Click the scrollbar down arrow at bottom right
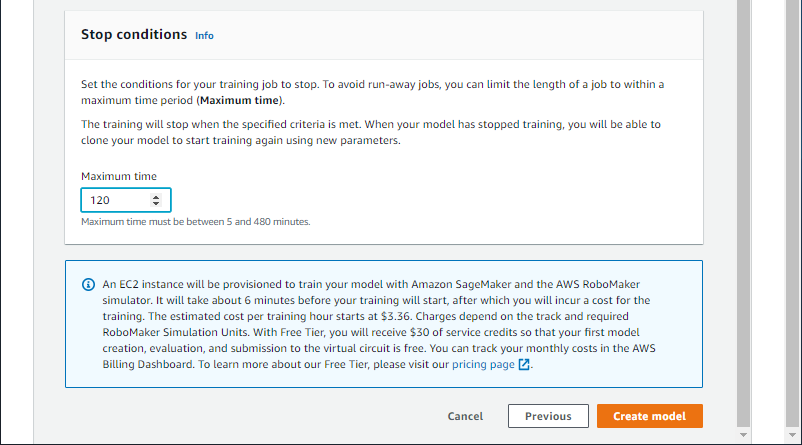 [742, 436]
